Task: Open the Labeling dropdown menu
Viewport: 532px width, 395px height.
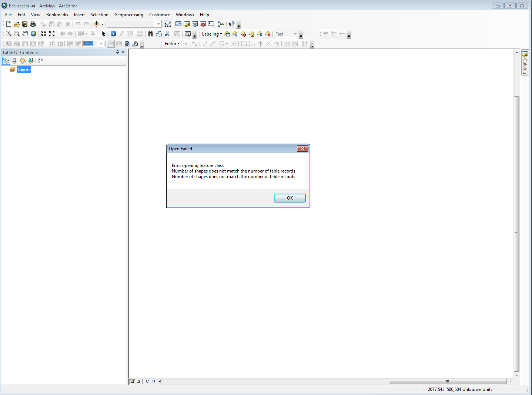Action: [212, 34]
